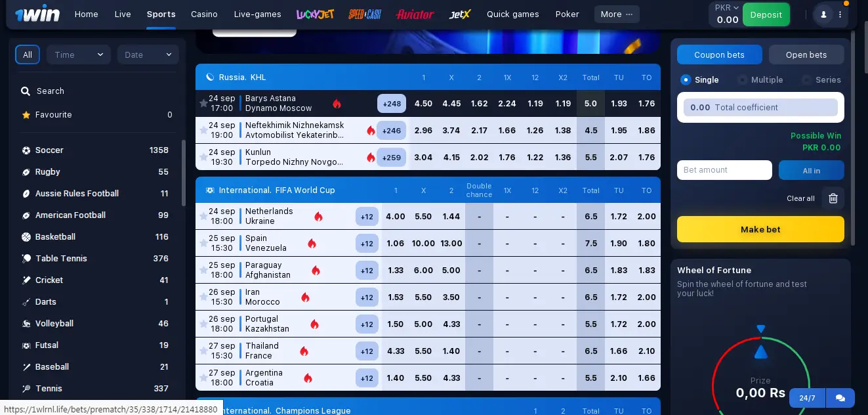Image resolution: width=868 pixels, height=415 pixels.
Task: Click the yellow Make bet button
Action: (760, 230)
